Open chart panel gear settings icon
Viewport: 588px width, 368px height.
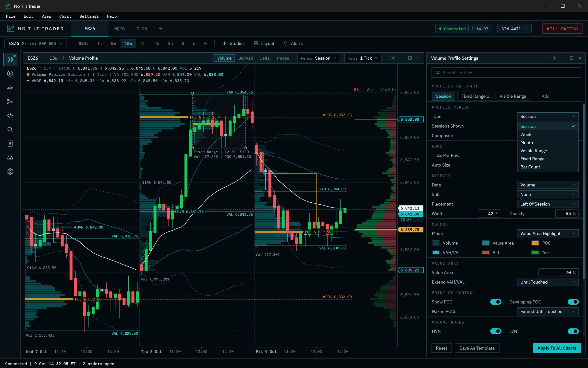[x=393, y=58]
